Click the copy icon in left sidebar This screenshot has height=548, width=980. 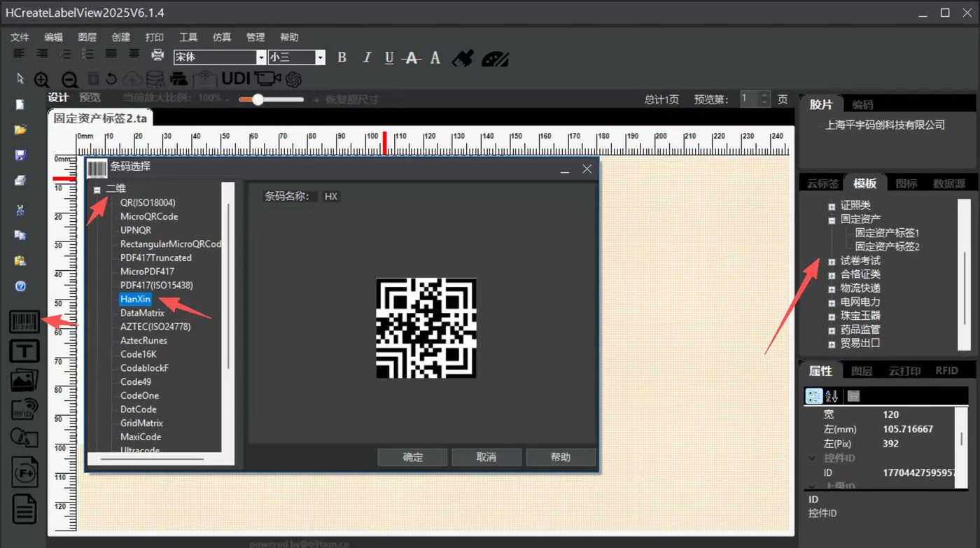[20, 235]
